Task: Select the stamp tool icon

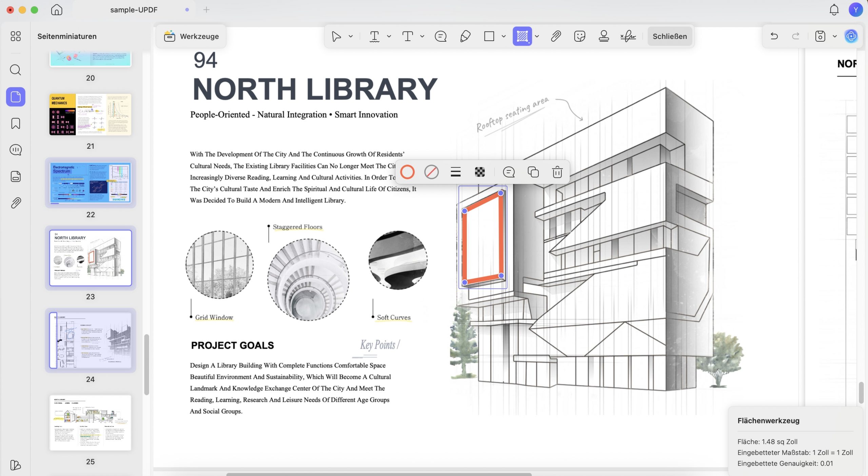Action: tap(604, 36)
